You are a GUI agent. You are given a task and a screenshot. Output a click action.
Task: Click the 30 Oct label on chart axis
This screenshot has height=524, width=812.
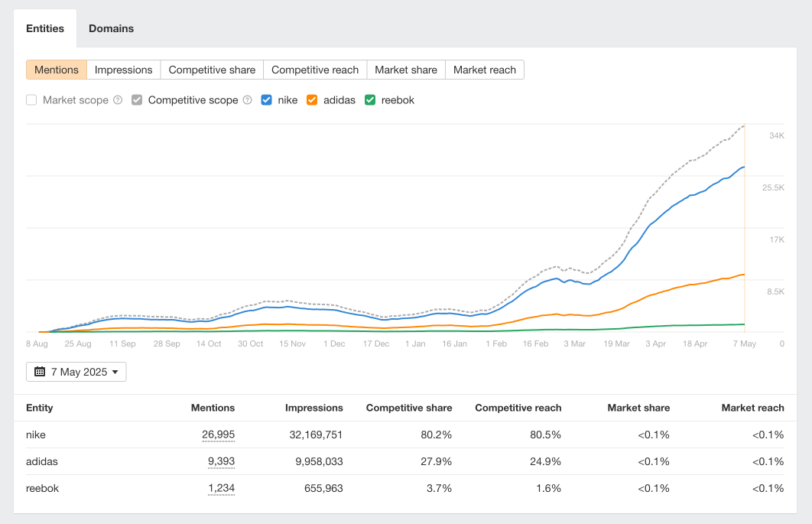251,343
